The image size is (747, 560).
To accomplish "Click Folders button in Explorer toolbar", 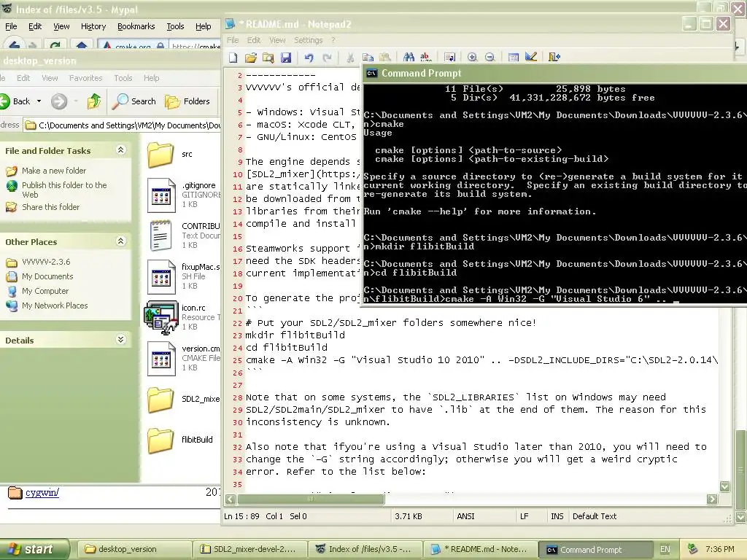I will click(187, 101).
